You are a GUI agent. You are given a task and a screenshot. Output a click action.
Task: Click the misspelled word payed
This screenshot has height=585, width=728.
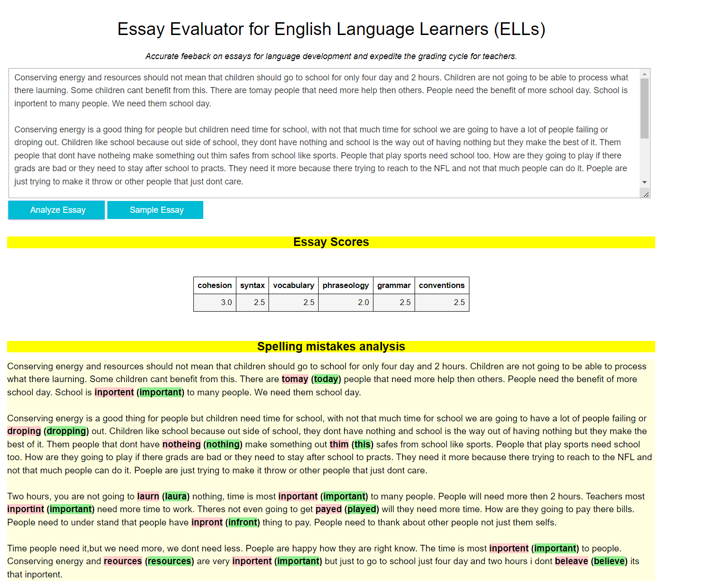coord(329,509)
